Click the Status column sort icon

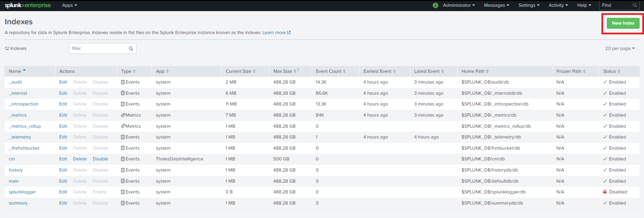(x=619, y=71)
